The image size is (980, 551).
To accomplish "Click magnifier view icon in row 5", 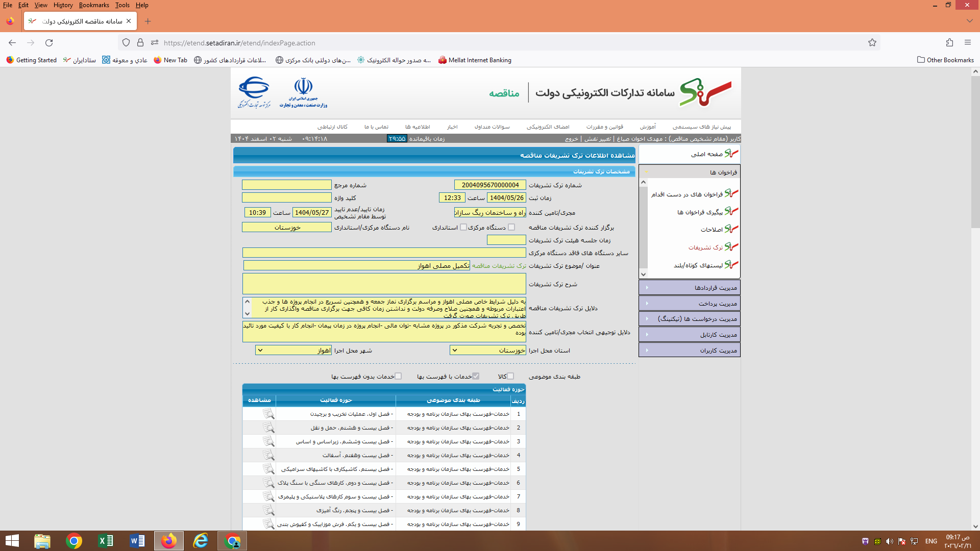I will [268, 469].
